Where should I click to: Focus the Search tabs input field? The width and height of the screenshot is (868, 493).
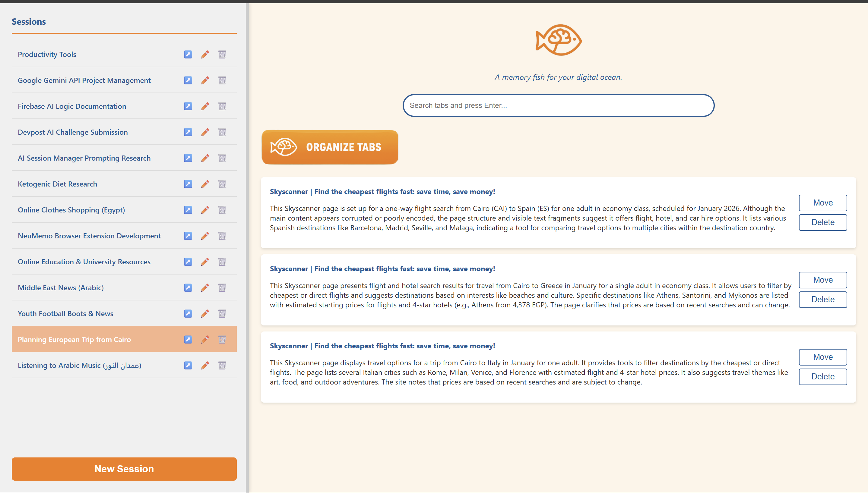[558, 105]
